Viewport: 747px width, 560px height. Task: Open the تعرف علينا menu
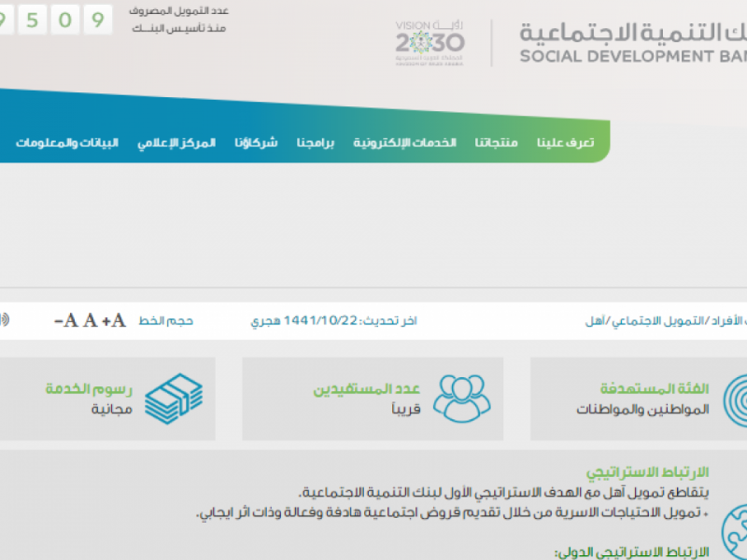coord(566,143)
